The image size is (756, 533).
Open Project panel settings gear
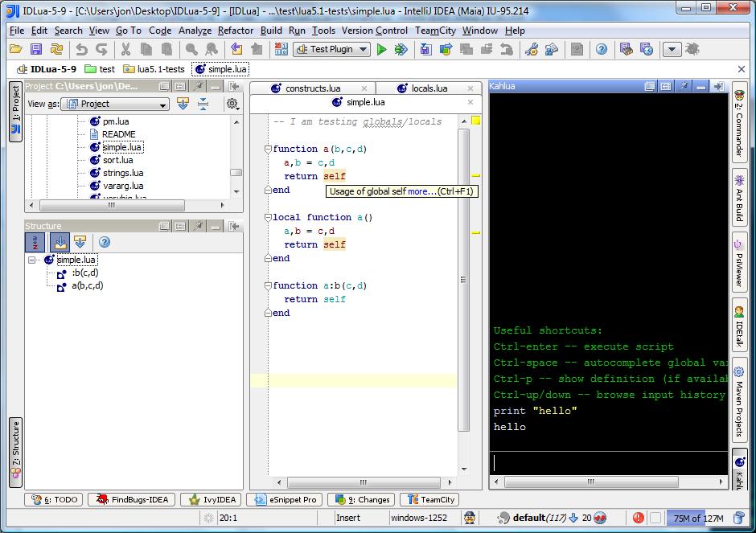pyautogui.click(x=232, y=104)
